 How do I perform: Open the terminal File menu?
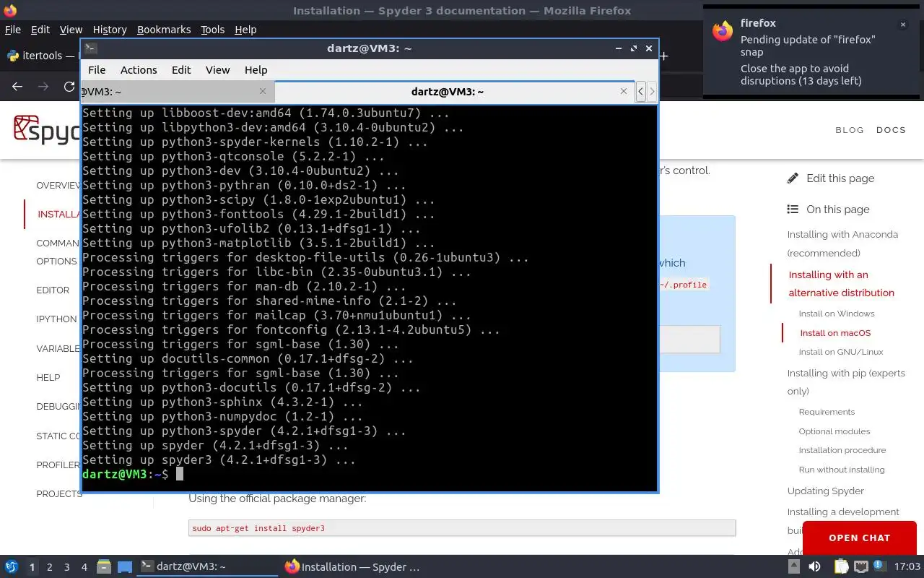[x=97, y=70]
